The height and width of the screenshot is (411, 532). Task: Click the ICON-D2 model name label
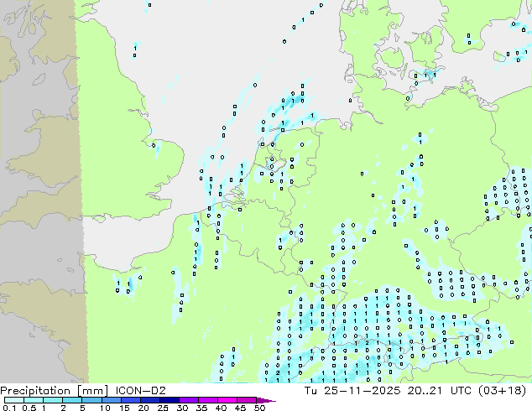[x=140, y=391]
